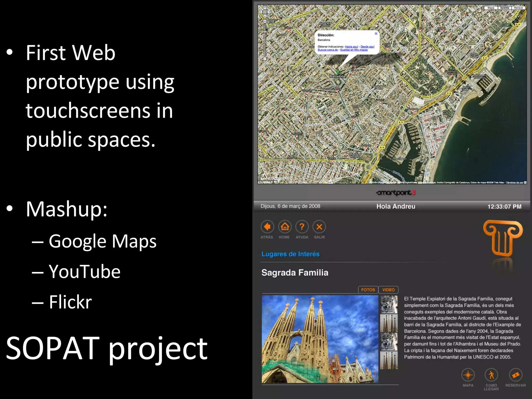Click the 'Flickr' bullet text

70,302
